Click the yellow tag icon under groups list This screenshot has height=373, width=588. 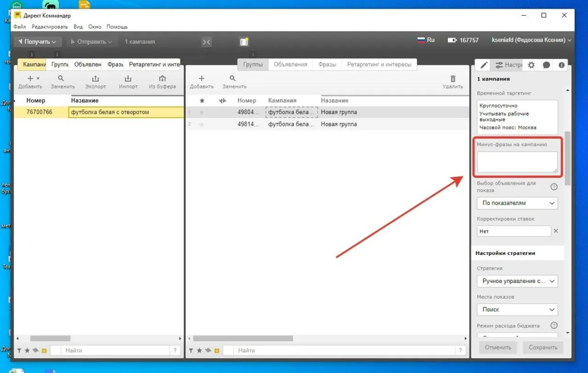[216, 350]
